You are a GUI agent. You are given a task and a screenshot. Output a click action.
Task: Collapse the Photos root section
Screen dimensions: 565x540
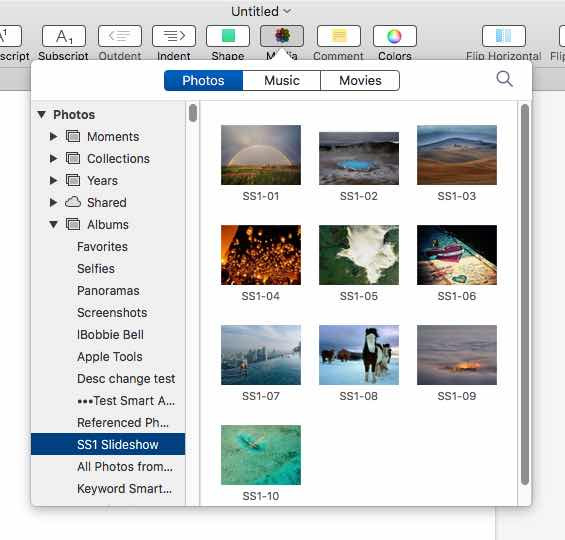pyautogui.click(x=41, y=115)
